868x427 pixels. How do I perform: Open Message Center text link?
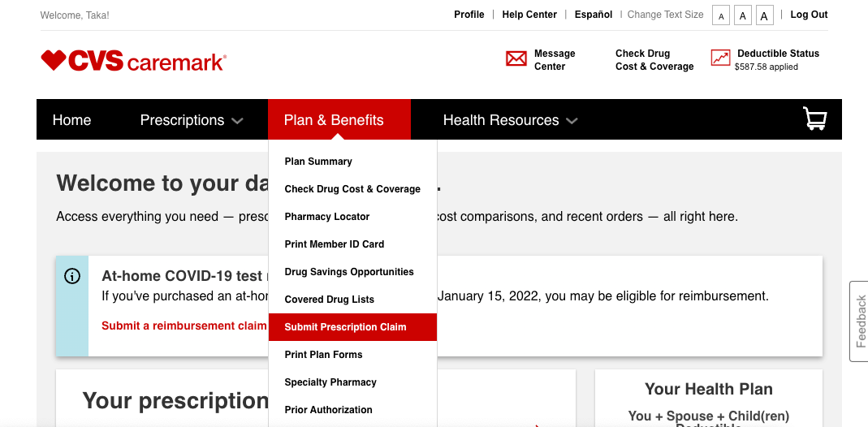[555, 60]
